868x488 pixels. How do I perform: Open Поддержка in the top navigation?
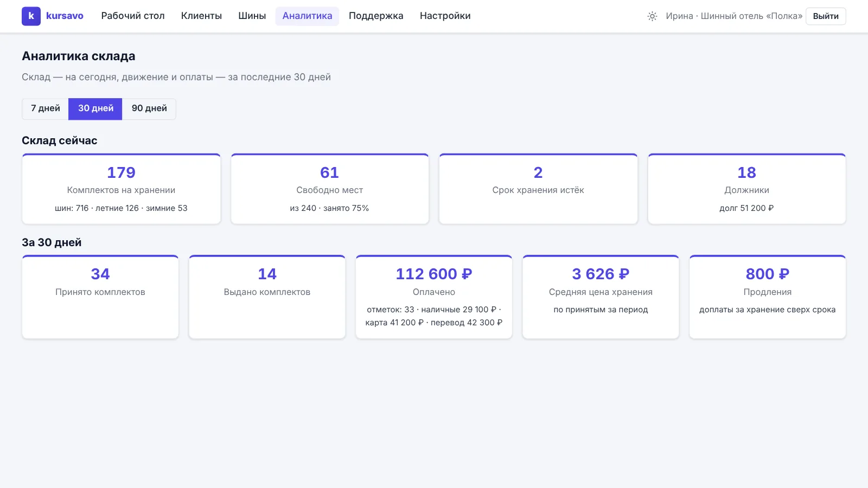click(376, 16)
